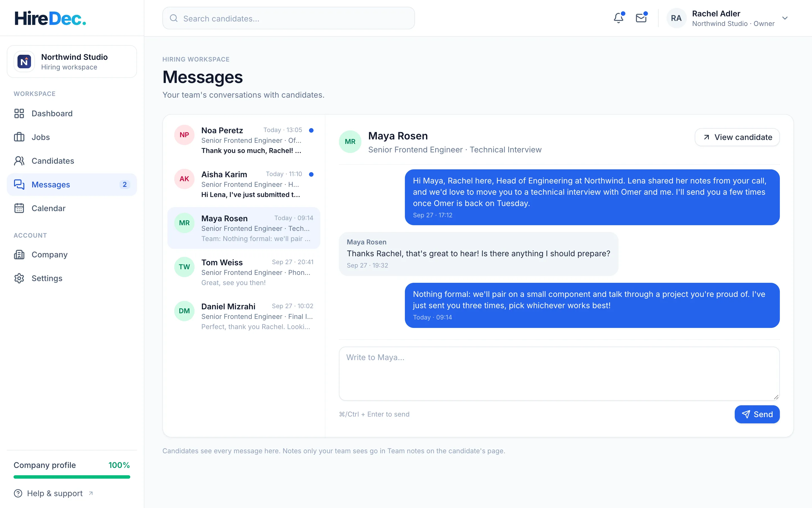Open the Help & support link

point(54,493)
